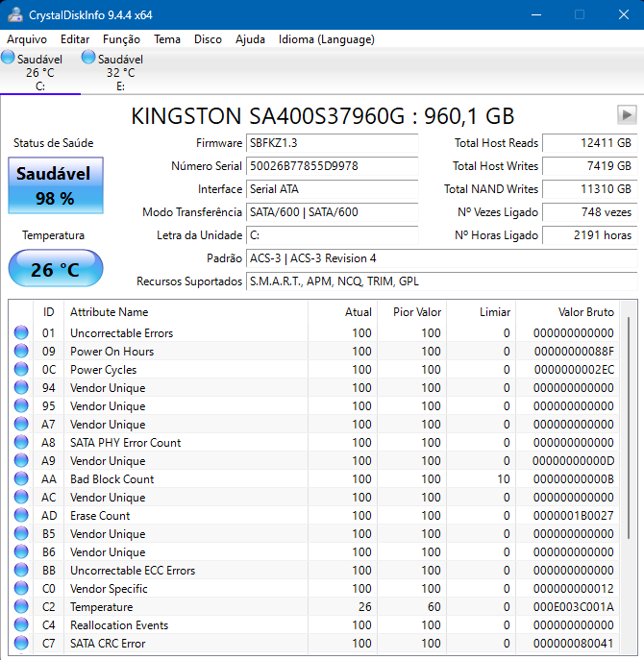
Task: Select the C: drive tab
Action: [x=40, y=72]
